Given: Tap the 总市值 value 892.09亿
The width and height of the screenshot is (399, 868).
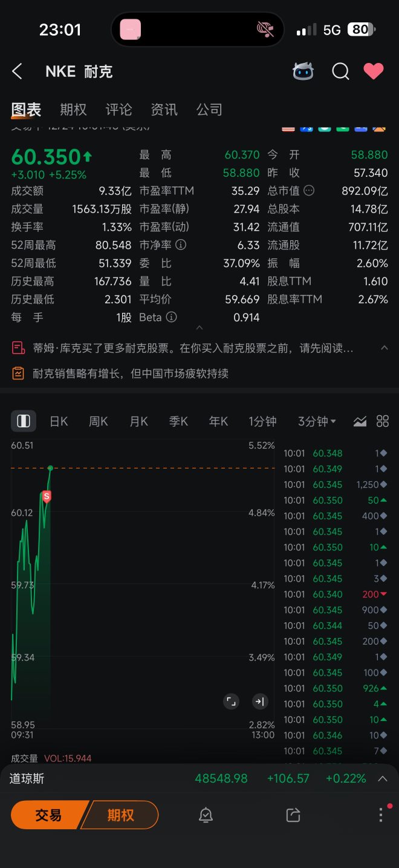Looking at the screenshot, I should 365,191.
